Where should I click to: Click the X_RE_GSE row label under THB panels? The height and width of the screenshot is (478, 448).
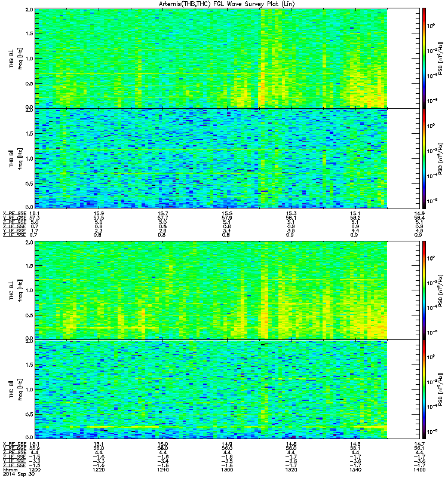pos(14,214)
